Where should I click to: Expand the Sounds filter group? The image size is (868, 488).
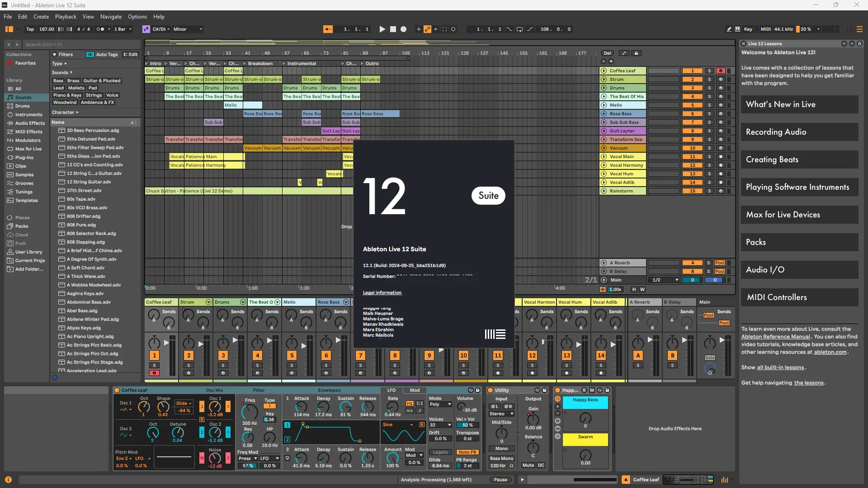pyautogui.click(x=62, y=72)
